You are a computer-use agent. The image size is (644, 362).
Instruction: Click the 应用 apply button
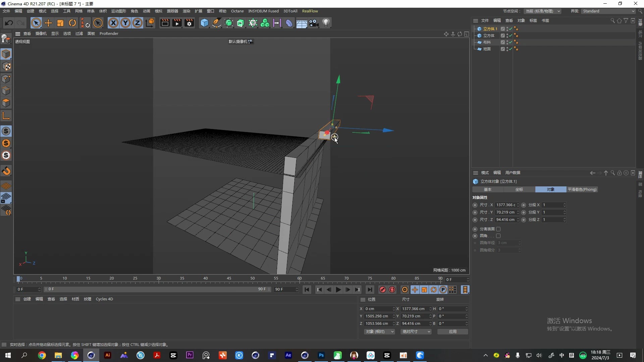click(x=452, y=332)
